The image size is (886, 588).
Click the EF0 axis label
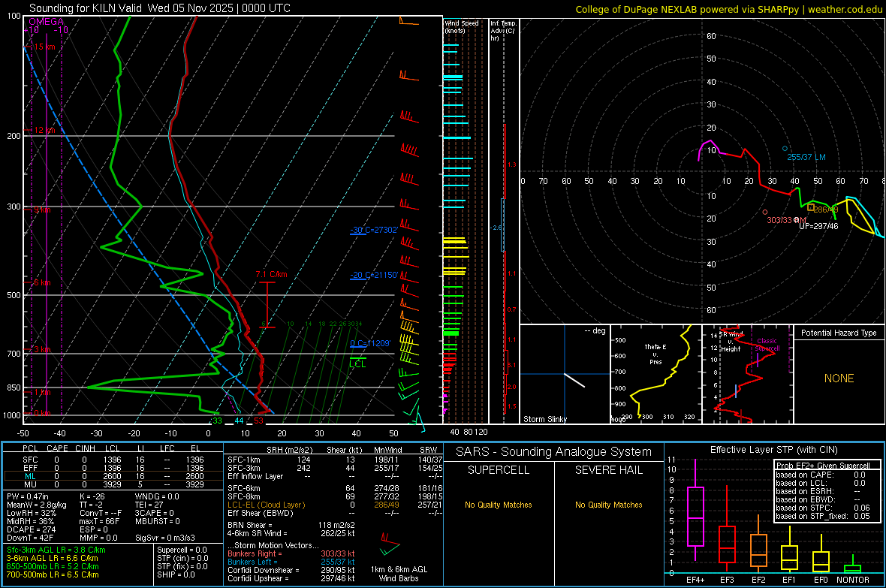pos(821,580)
